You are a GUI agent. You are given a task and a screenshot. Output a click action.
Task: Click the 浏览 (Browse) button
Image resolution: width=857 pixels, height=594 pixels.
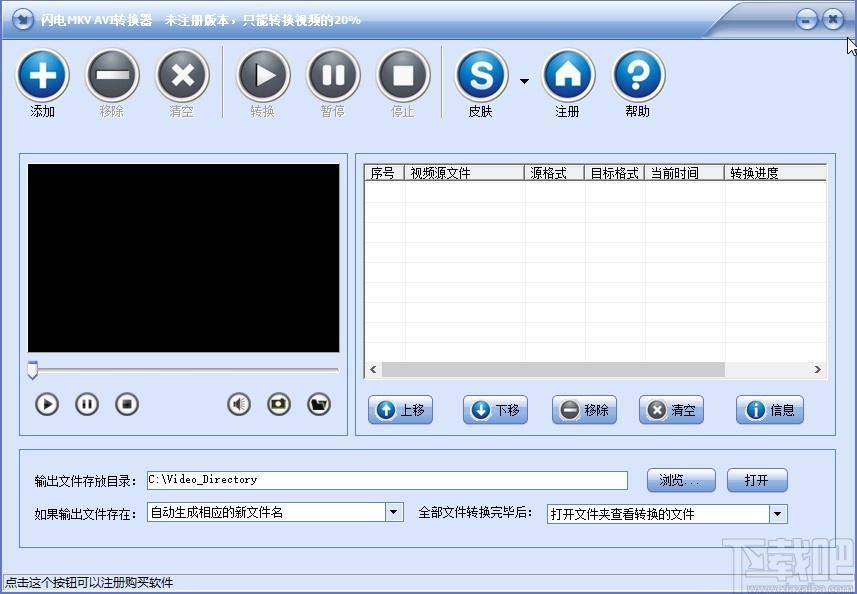(x=681, y=479)
